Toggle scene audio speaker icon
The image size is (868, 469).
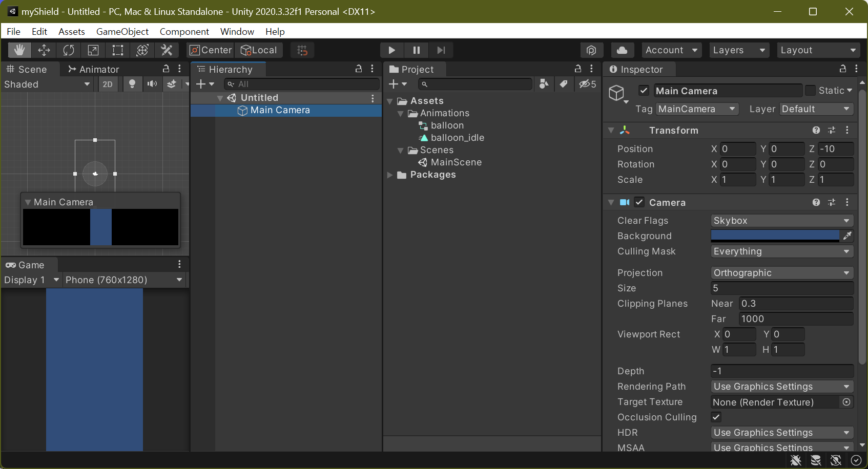(x=152, y=84)
